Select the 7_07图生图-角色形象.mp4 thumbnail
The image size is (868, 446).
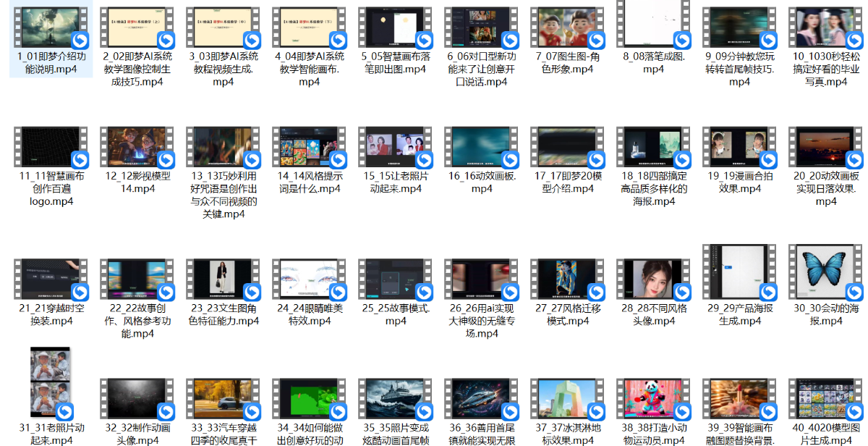567,28
